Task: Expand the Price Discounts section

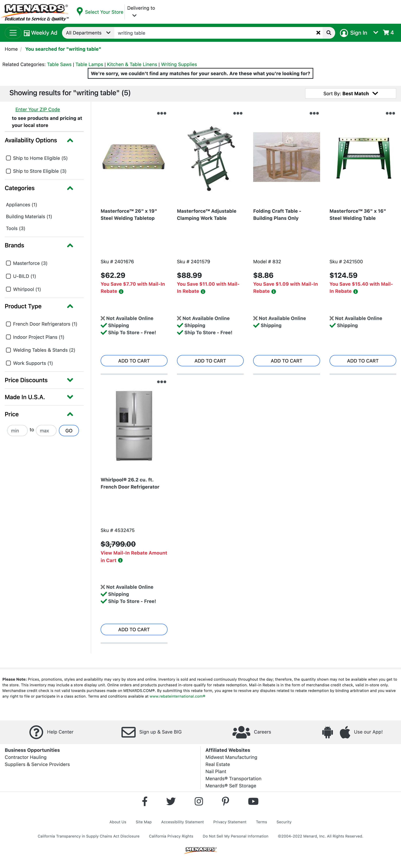Action: [70, 380]
